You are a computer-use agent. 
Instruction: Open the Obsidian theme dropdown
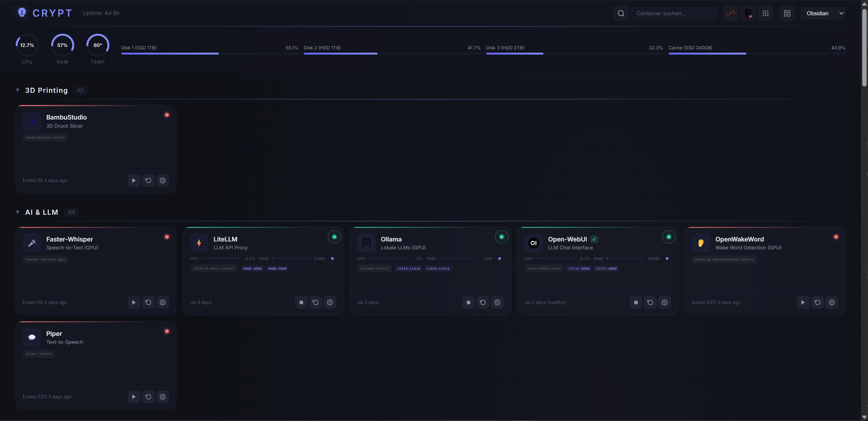[823, 13]
